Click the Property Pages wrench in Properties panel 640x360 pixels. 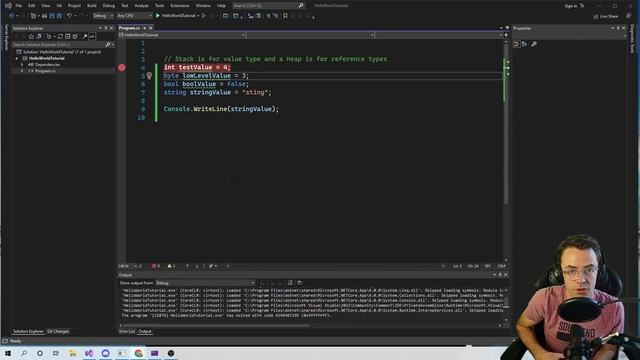(534, 44)
